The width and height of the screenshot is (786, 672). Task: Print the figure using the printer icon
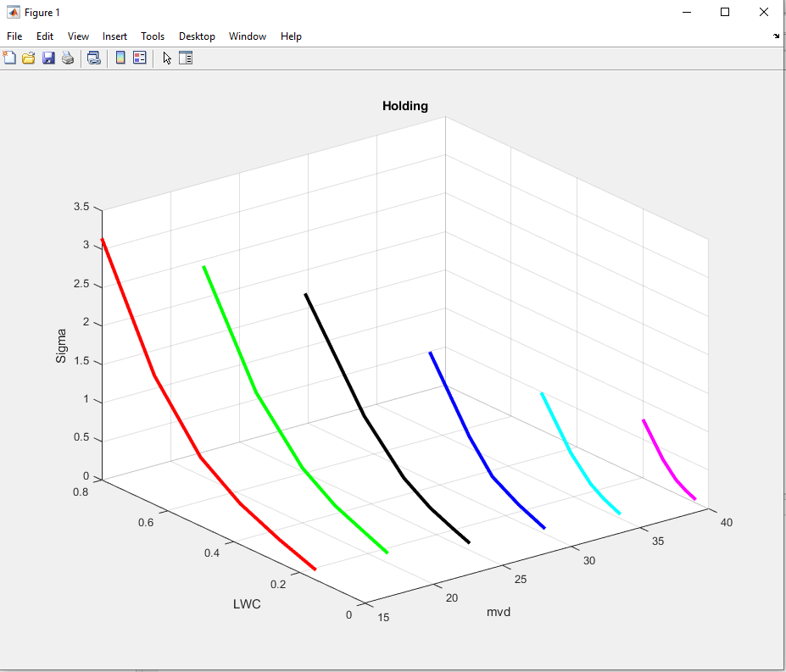pyautogui.click(x=68, y=58)
